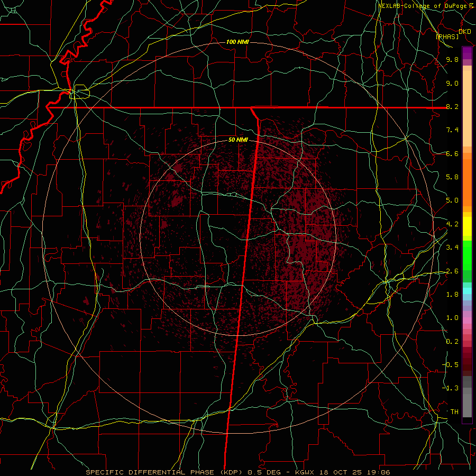476x476 pixels.
Task: Click the 5.8 value on the color scale
Action: click(452, 177)
